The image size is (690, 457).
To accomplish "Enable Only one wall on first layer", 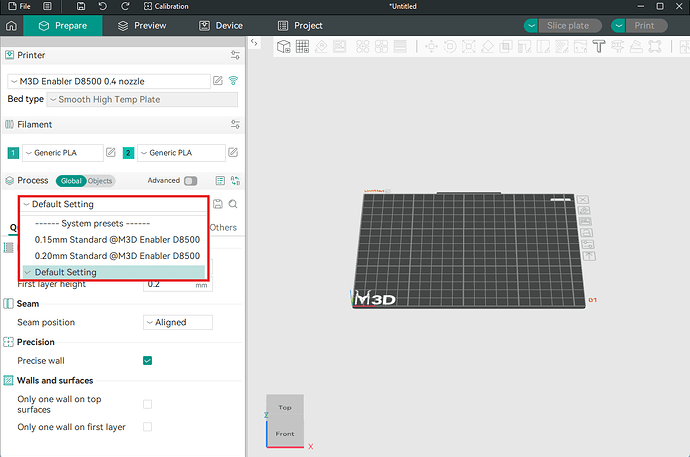I will coord(147,427).
